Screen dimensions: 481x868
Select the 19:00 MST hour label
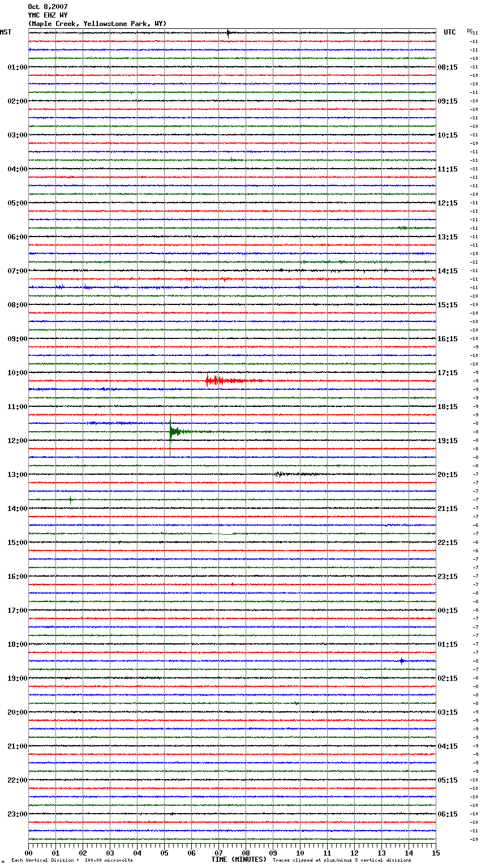(x=18, y=678)
